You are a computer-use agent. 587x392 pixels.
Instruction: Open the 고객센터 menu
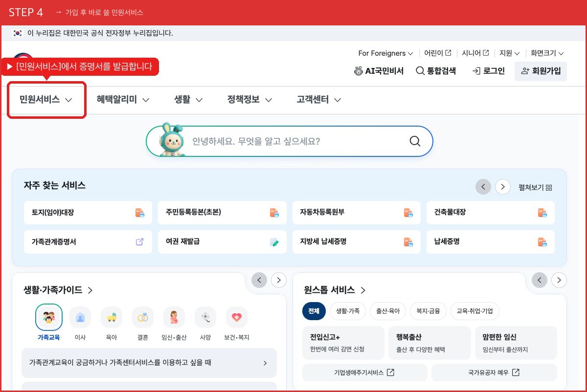pos(318,100)
